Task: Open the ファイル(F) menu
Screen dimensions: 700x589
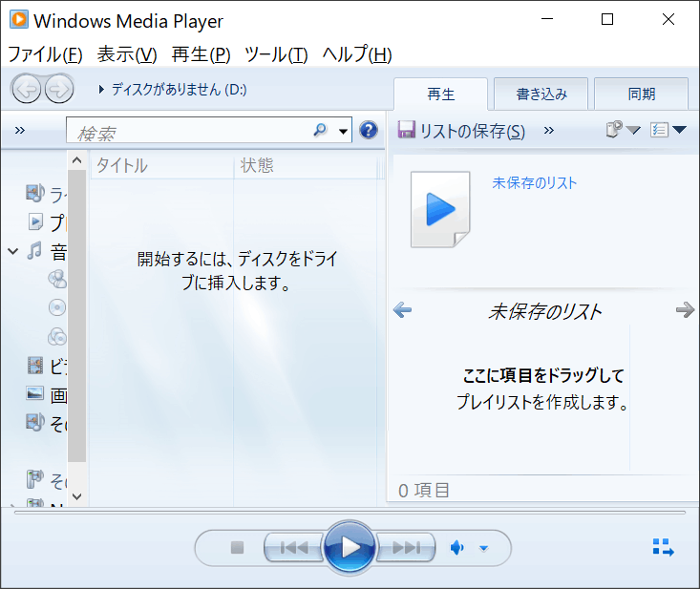Action: (45, 54)
